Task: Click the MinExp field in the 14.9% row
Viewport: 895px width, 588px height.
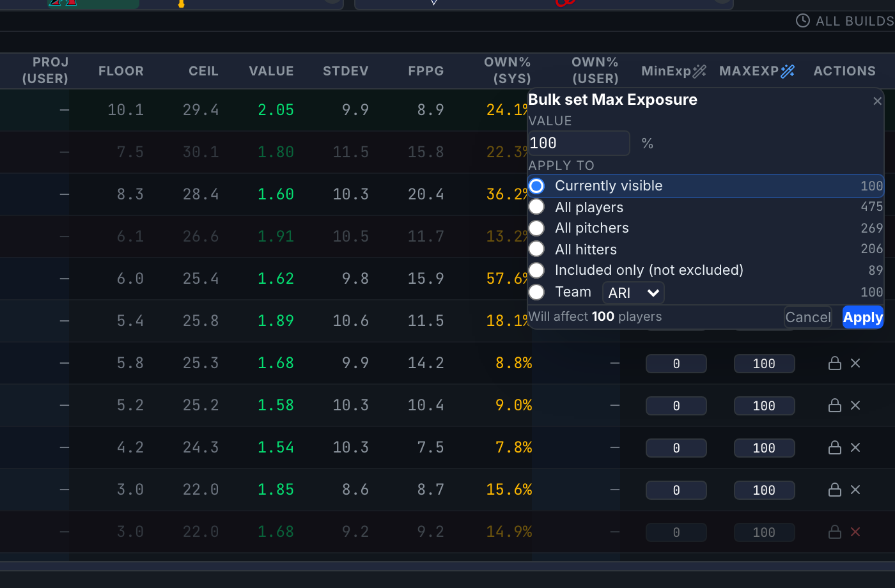Action: pyautogui.click(x=676, y=532)
